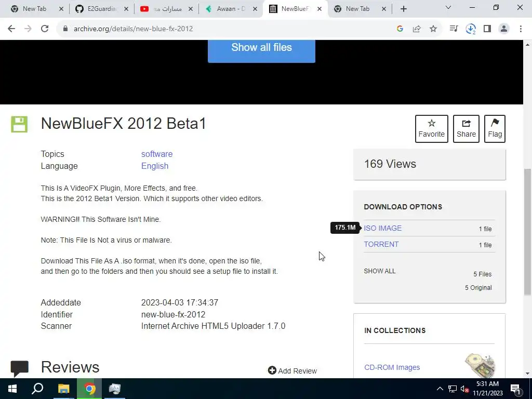Download the TORRENT file
This screenshot has height=399, width=532.
[381, 244]
